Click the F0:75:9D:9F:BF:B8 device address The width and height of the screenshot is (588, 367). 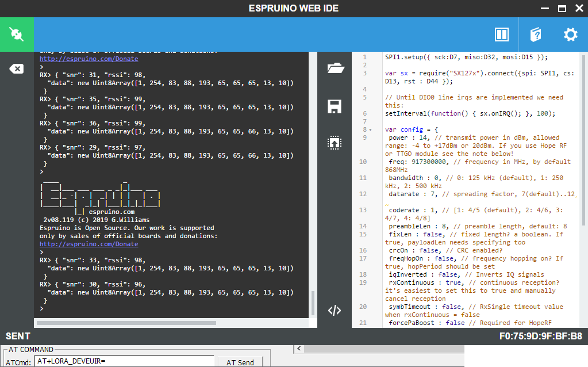[x=541, y=337]
